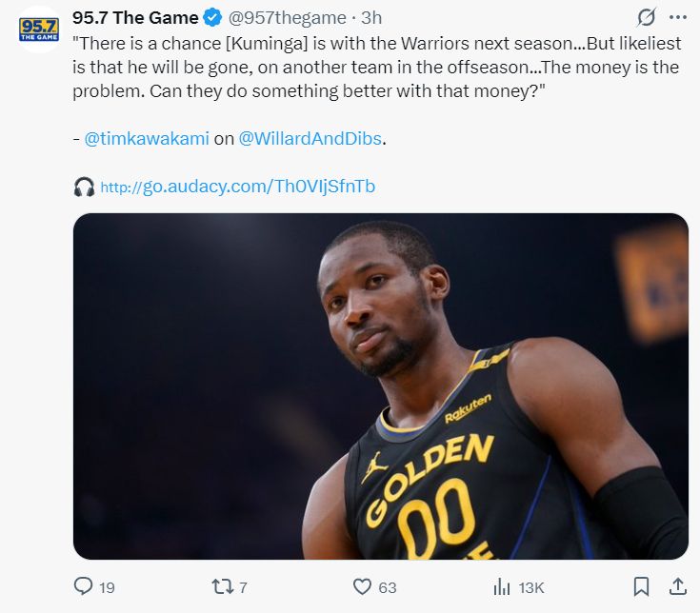Click the 3h timestamp
This screenshot has width=700, height=613.
point(371,18)
